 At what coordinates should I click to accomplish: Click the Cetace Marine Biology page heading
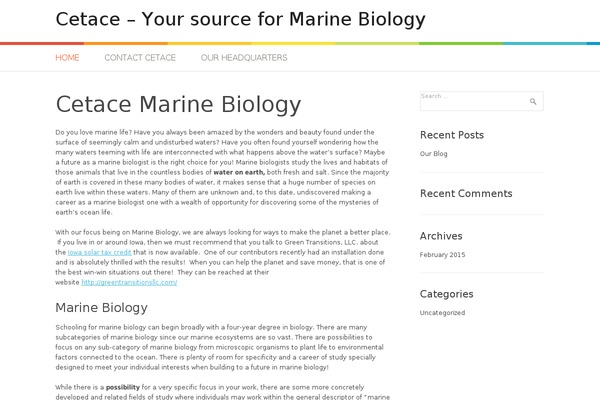(x=178, y=104)
